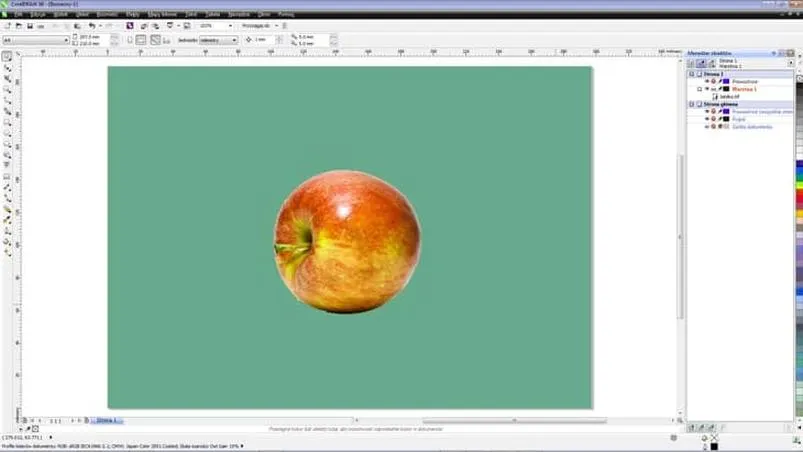Pick the green swatch in color palette
This screenshot has width=803, height=452.
click(799, 177)
